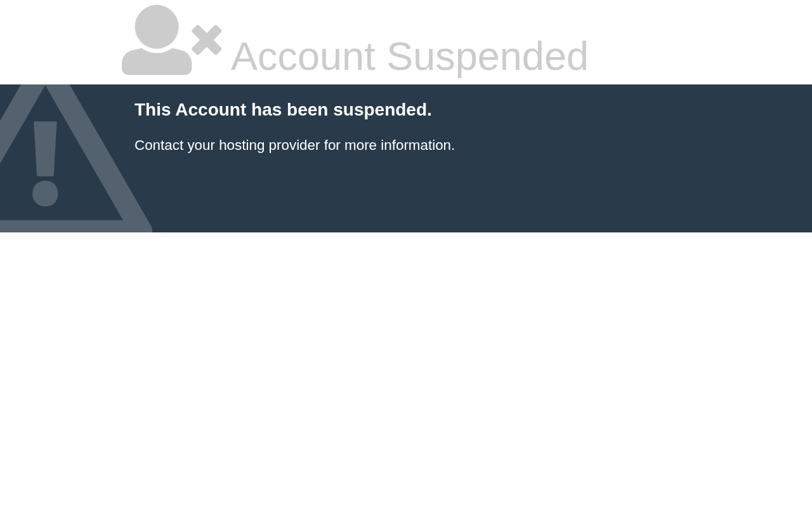This screenshot has width=812, height=508.
Task: Click the exclamation mark inside the triangle
Action: click(x=45, y=150)
